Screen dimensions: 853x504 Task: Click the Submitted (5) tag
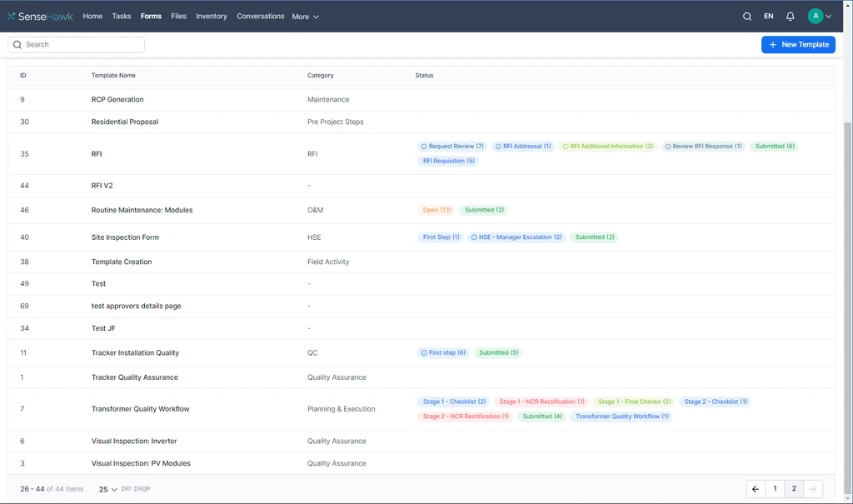pos(498,352)
